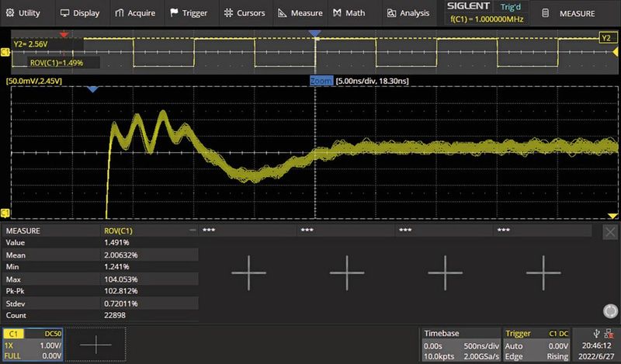Add measurement in the second slot plus

248,272
